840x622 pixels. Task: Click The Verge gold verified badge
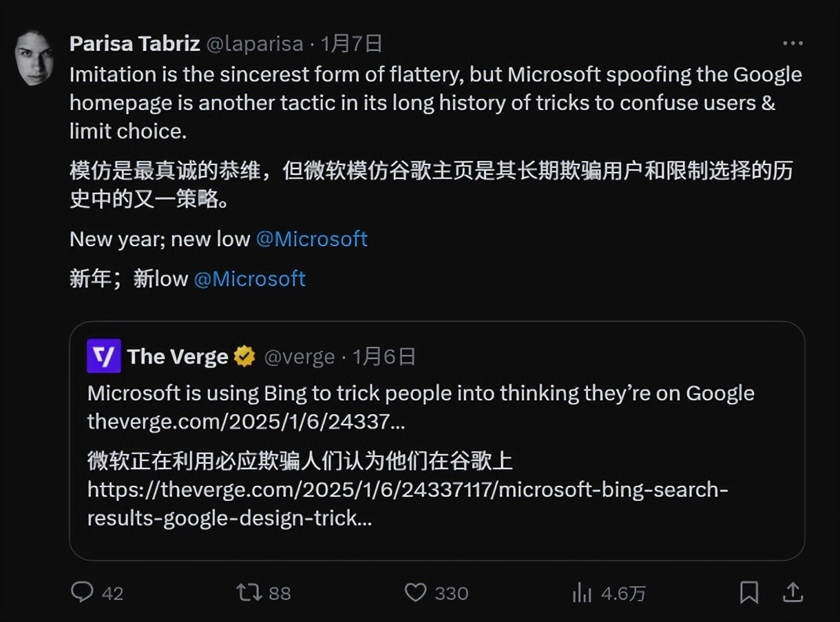click(244, 356)
